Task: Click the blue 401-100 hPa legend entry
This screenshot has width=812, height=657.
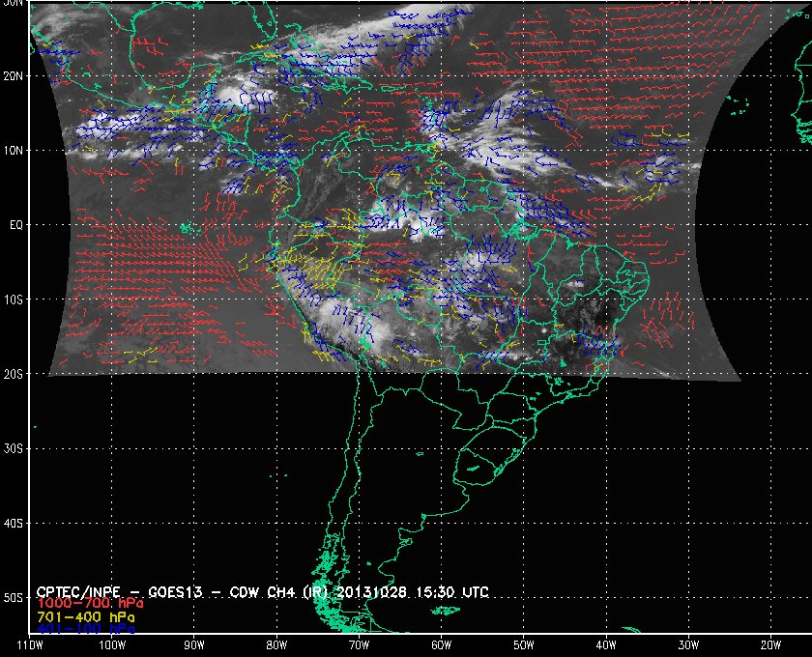Action: [x=85, y=629]
